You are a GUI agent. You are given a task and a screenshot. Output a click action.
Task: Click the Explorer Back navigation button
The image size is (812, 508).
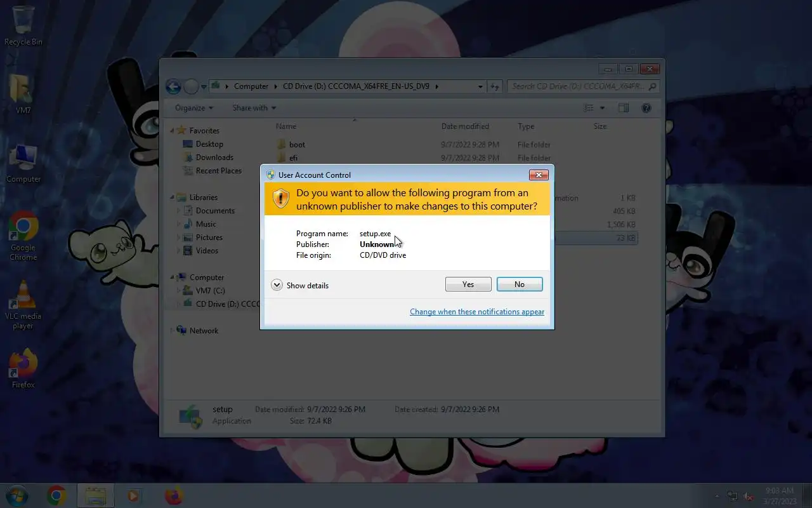pos(173,86)
